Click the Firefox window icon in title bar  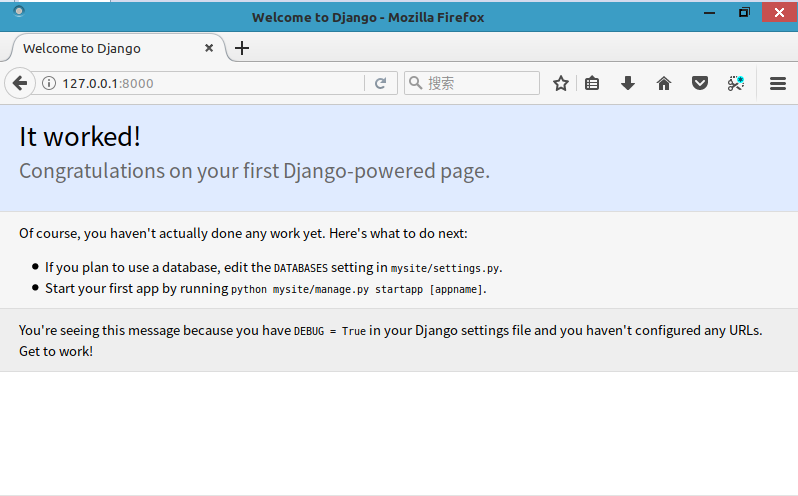pos(19,11)
